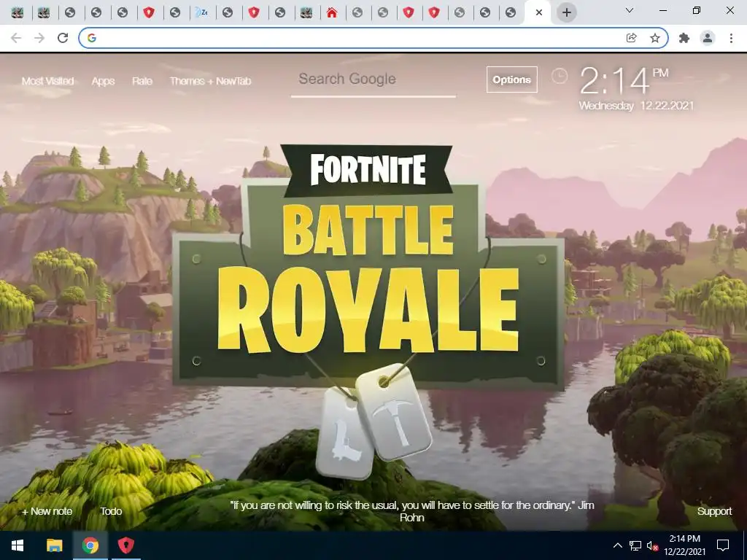
Task: Open Chrome's three-dot menu
Action: 731,38
